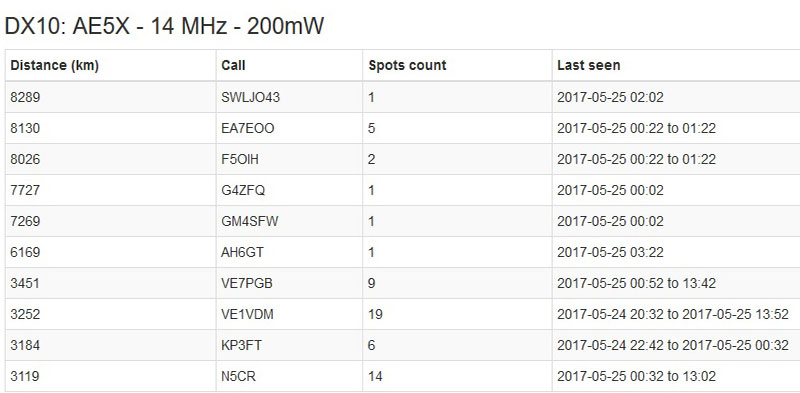Image resolution: width=800 pixels, height=393 pixels.
Task: Click the spots count value 14
Action: (x=376, y=377)
